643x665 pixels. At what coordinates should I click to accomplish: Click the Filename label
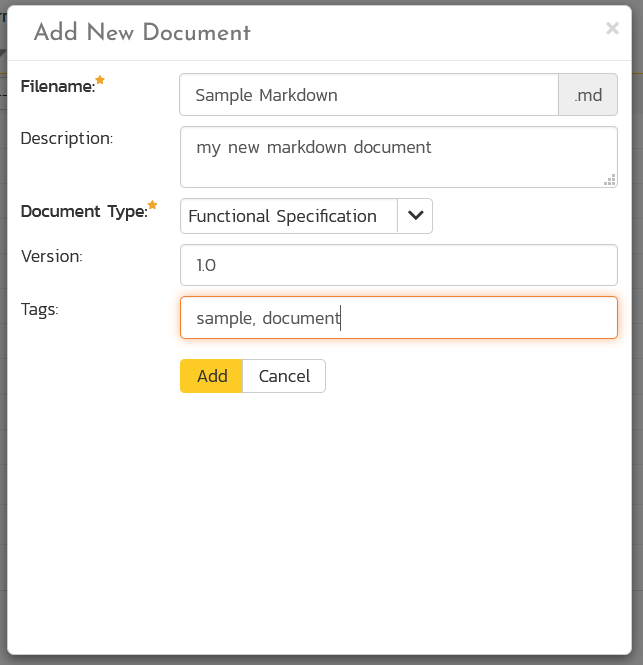[x=57, y=87]
